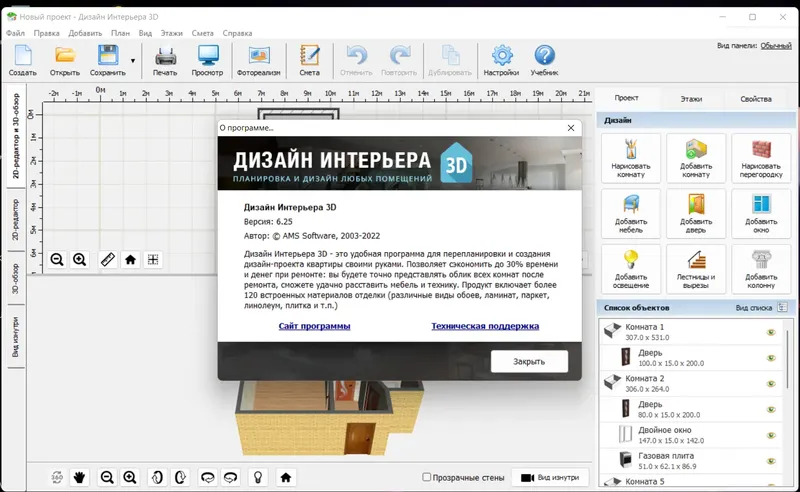Switch to Этажи panel tab
Viewport: 800px width, 492px height.
[x=691, y=99]
